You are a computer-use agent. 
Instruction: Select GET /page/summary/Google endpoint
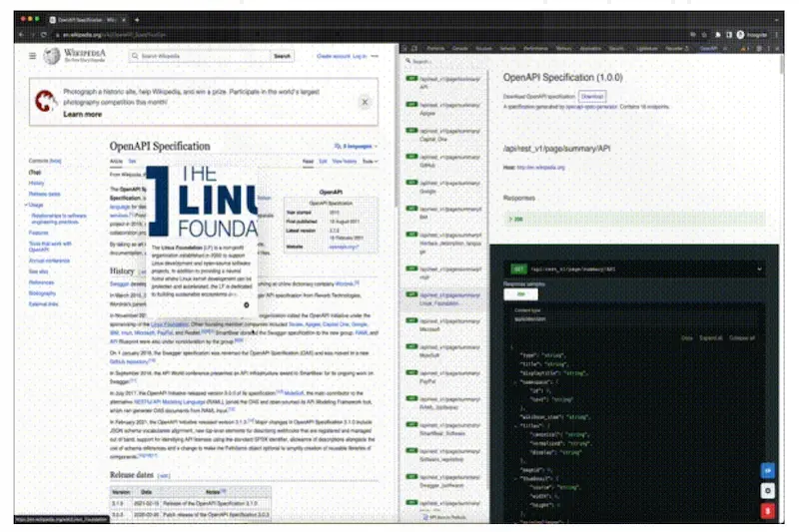[x=443, y=187]
